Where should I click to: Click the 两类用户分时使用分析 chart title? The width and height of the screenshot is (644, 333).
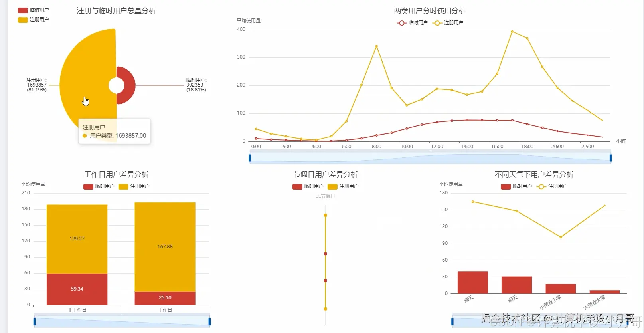click(430, 11)
